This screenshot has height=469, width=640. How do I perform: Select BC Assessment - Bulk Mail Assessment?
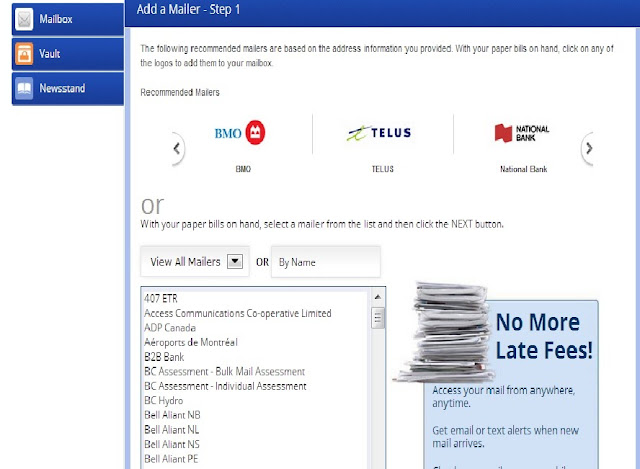point(224,371)
